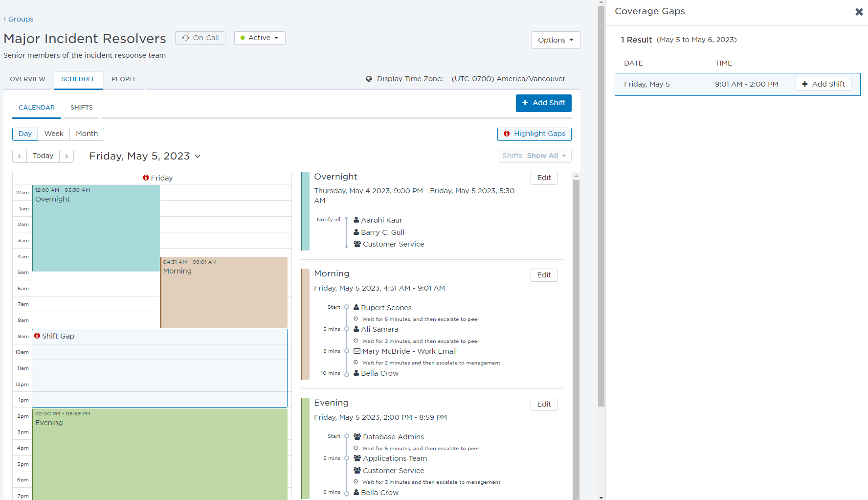Go back to Groups link
Viewport: 868px width, 500px height.
click(18, 19)
